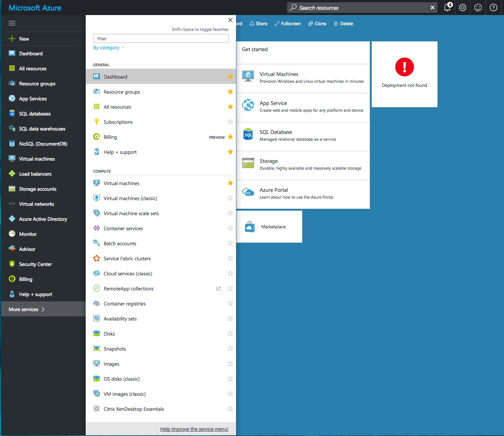The width and height of the screenshot is (504, 436).
Task: Click the Security Center shield icon in sidebar
Action: 12,264
